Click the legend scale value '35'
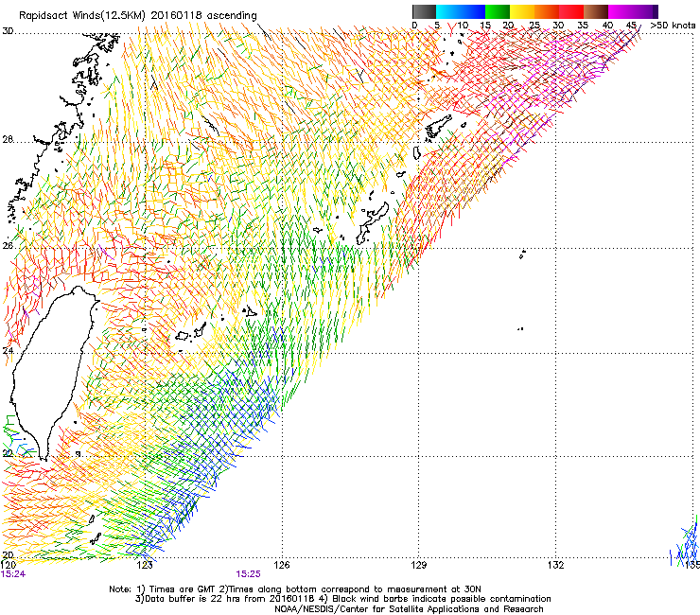Image resolution: width=700 pixels, height=615 pixels. (x=583, y=25)
